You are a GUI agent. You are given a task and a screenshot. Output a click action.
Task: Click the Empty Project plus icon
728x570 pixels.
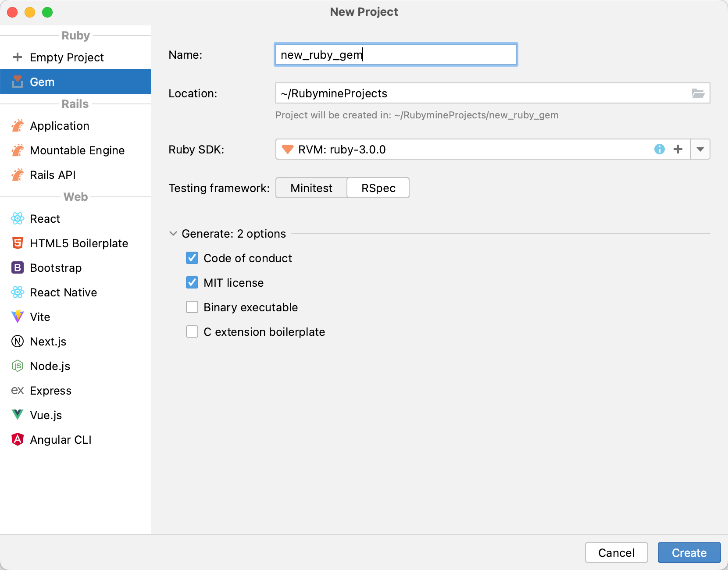coord(18,57)
